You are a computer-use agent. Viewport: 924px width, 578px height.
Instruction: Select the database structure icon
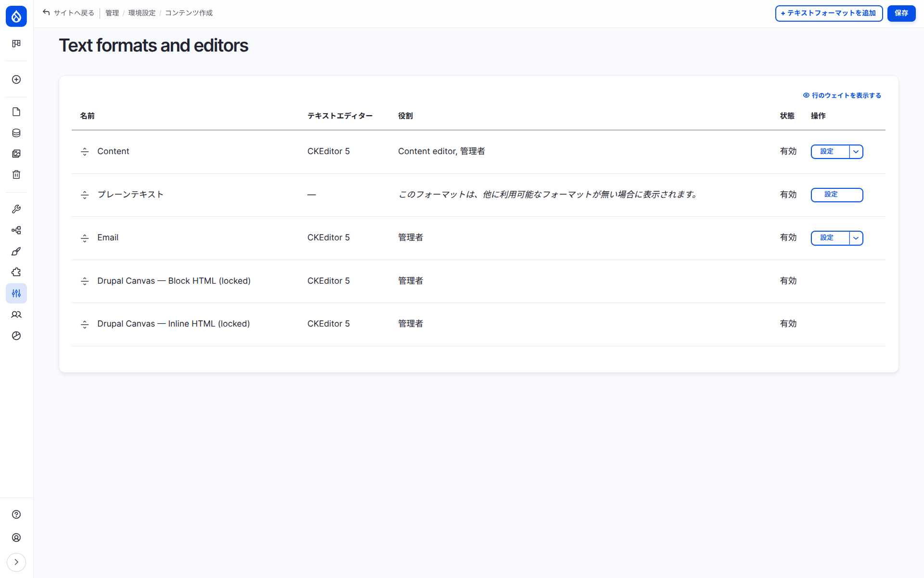coord(16,133)
